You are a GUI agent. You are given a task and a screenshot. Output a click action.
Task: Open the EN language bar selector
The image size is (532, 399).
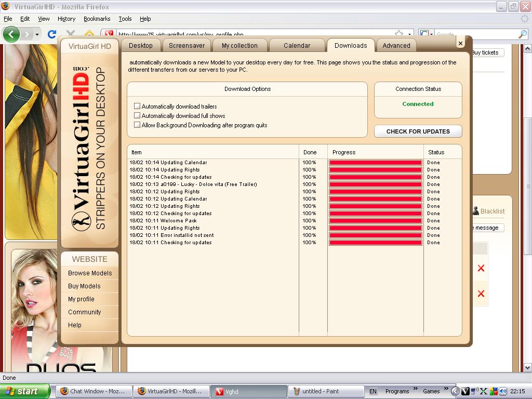click(373, 391)
